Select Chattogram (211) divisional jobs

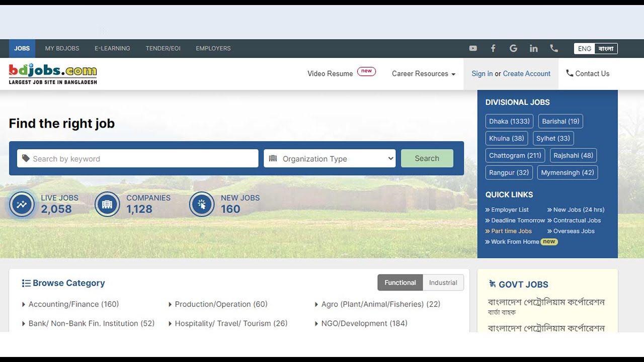tap(515, 155)
